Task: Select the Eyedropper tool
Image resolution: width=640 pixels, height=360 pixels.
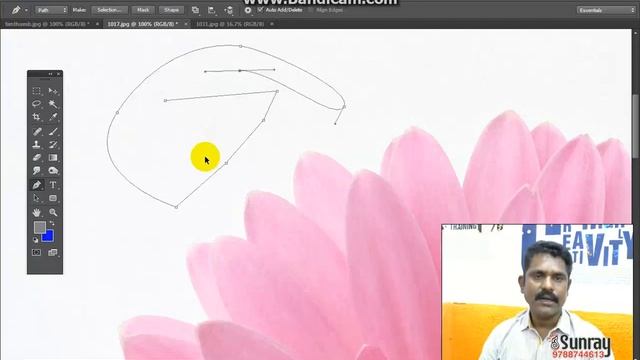Action: pyautogui.click(x=53, y=117)
